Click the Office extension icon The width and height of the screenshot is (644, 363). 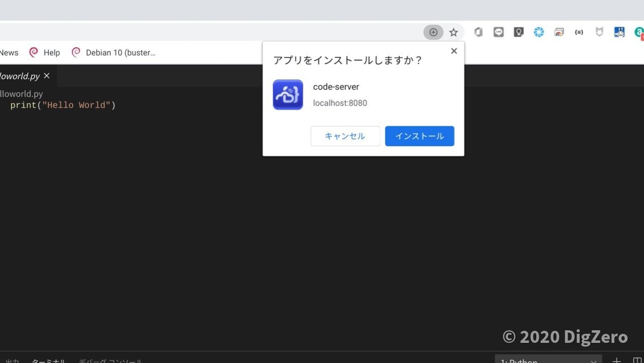478,32
